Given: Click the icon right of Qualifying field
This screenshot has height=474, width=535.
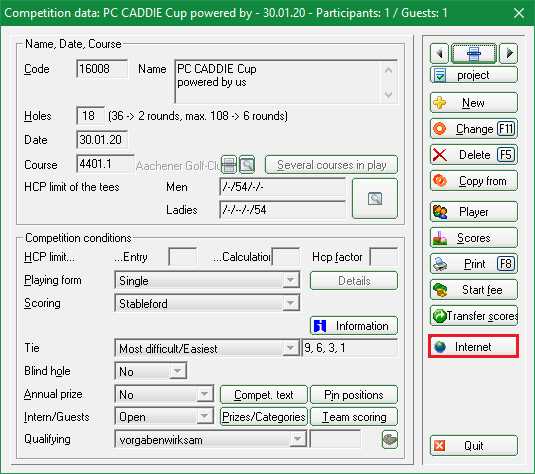Looking at the screenshot, I should (390, 439).
